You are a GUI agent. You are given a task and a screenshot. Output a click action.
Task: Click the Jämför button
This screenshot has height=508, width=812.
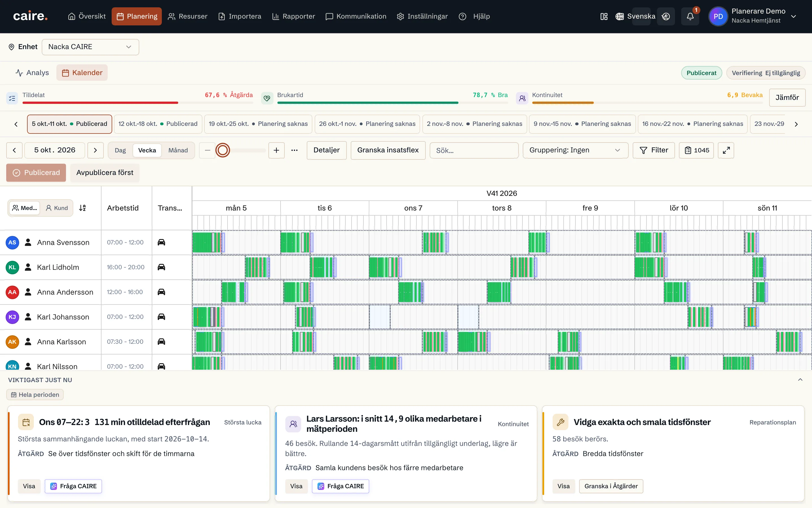click(787, 97)
